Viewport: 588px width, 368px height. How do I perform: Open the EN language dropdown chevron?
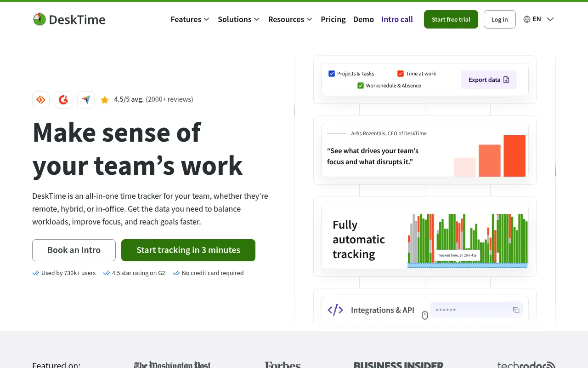pos(550,19)
